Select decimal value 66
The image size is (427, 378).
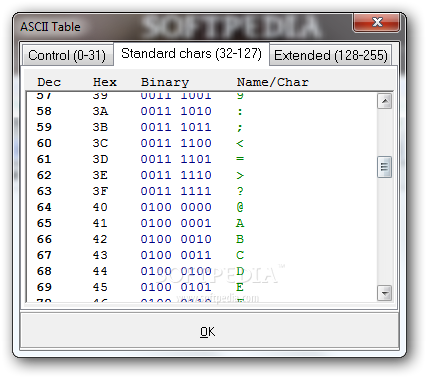click(44, 239)
